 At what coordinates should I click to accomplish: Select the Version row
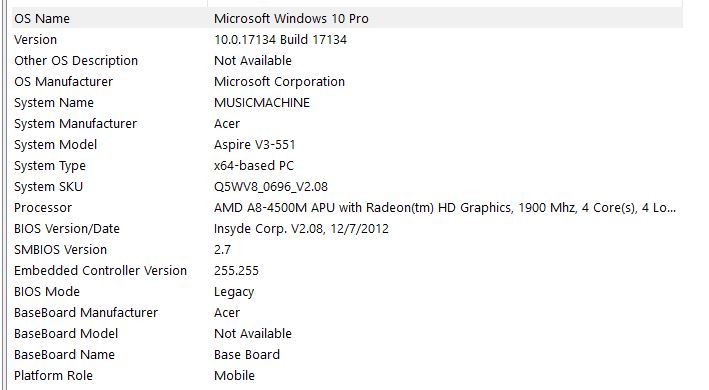347,40
